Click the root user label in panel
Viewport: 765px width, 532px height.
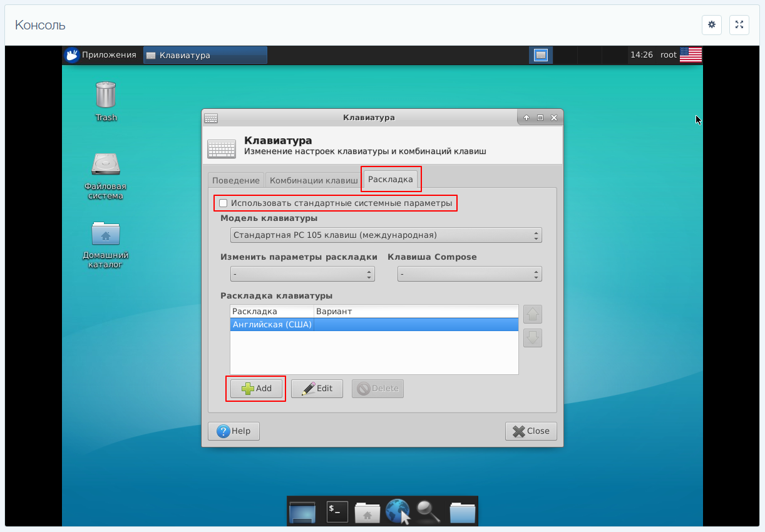click(x=669, y=55)
